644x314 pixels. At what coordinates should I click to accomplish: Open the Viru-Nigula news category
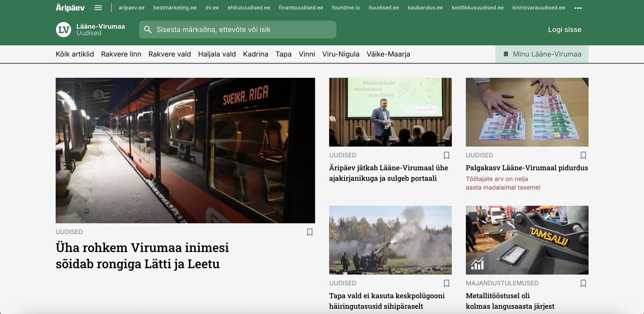point(341,54)
